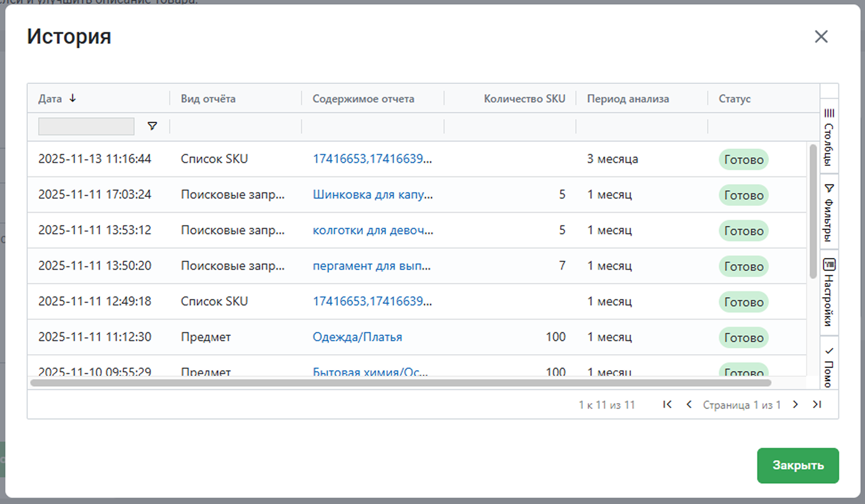
Task: Open the Столбцы side panel tab
Action: (x=829, y=136)
